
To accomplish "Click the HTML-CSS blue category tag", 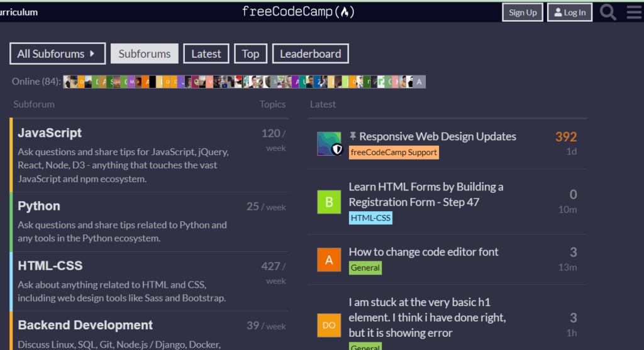I will tap(370, 218).
